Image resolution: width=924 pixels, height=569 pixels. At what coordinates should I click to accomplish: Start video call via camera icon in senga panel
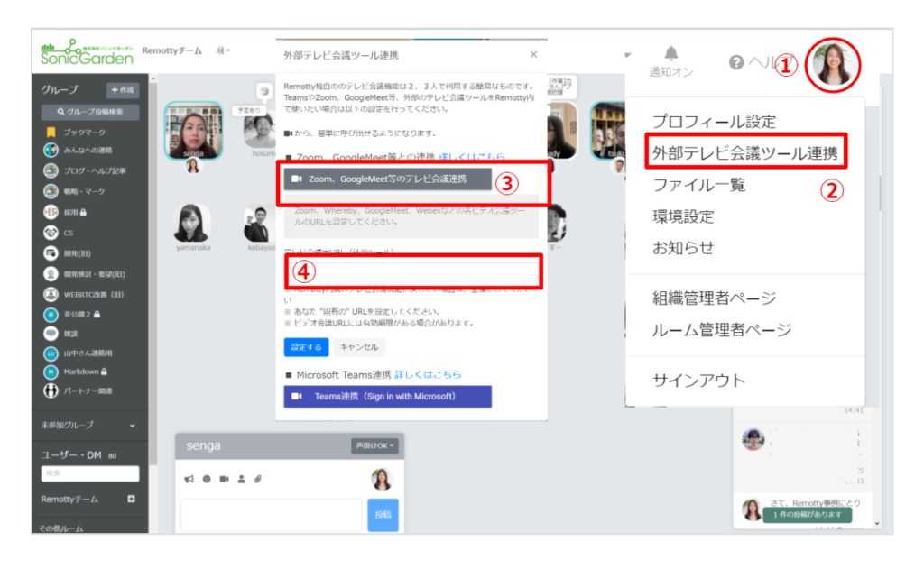pyautogui.click(x=224, y=479)
